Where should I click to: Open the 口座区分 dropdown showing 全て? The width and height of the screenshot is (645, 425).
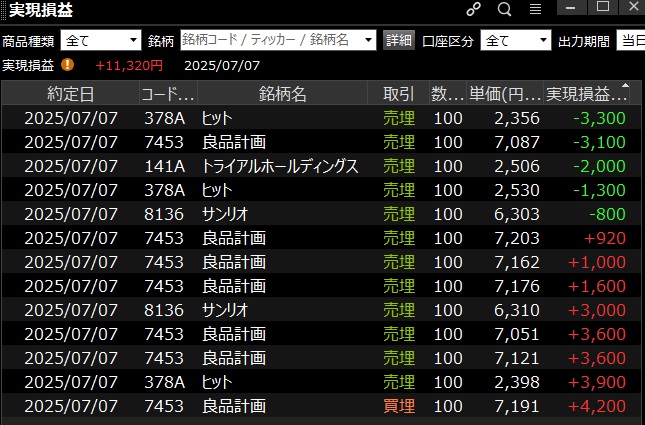coord(516,40)
